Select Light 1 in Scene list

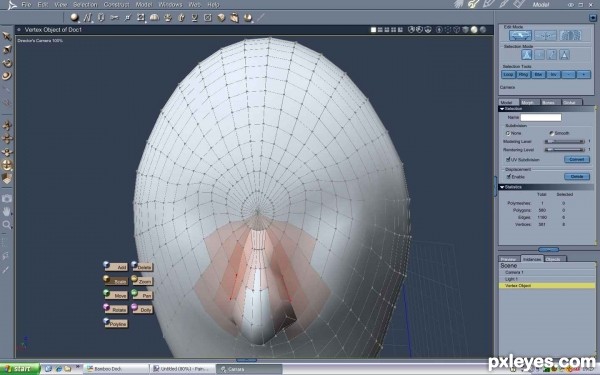tap(547, 279)
